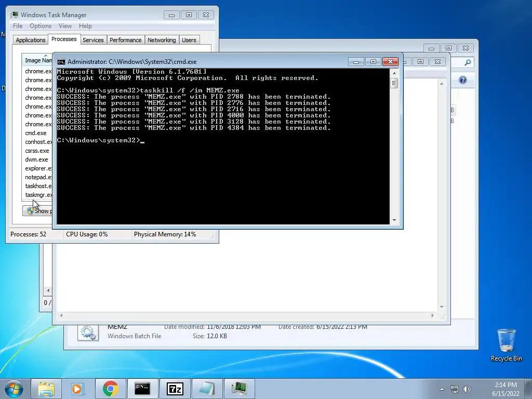Open 7-Zip taskbar icon

[175, 389]
